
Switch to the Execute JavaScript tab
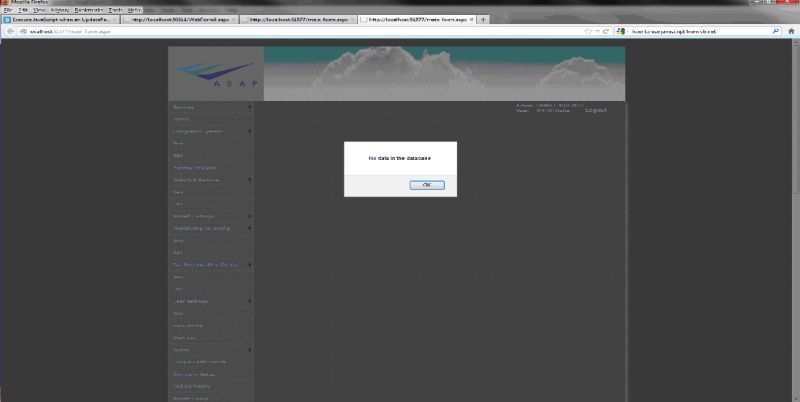point(60,19)
